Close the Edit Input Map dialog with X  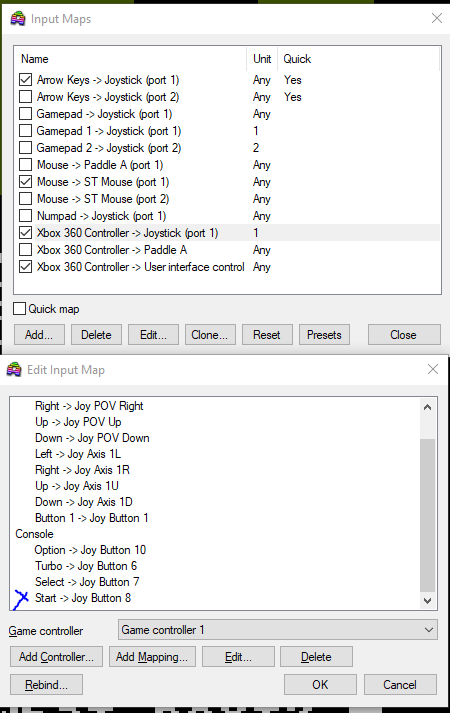point(433,369)
